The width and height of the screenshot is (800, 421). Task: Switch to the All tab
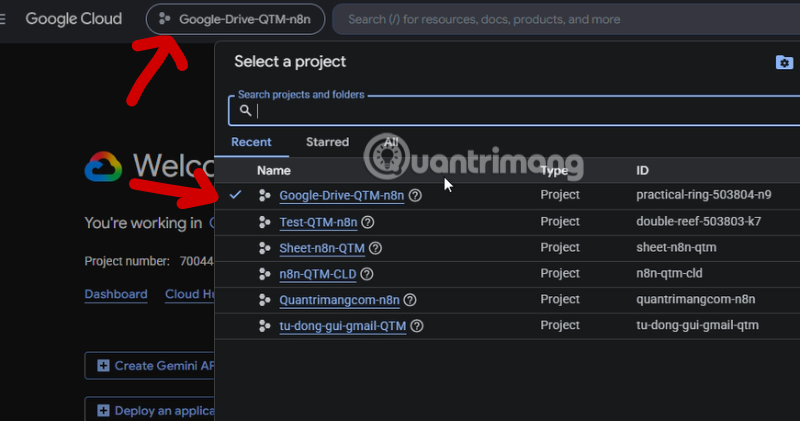(391, 142)
